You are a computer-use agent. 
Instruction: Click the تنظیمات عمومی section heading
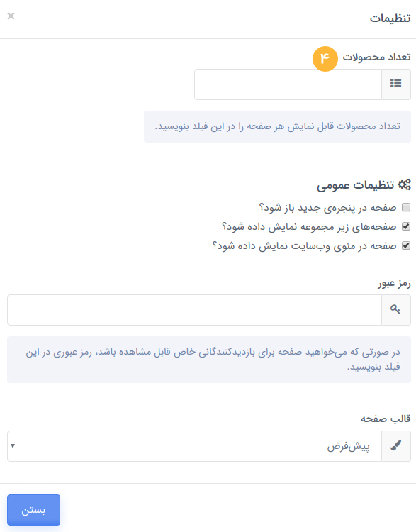point(356,185)
